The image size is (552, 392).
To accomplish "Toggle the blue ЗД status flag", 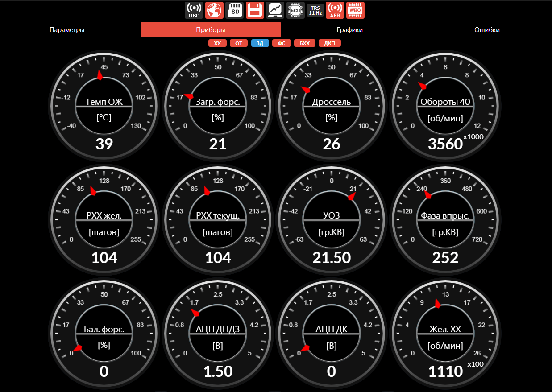I will [x=260, y=43].
